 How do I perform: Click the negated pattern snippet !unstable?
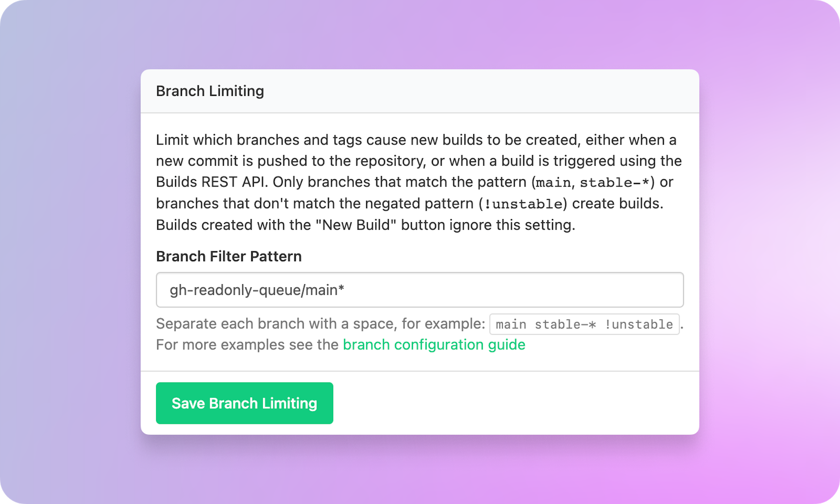521,203
